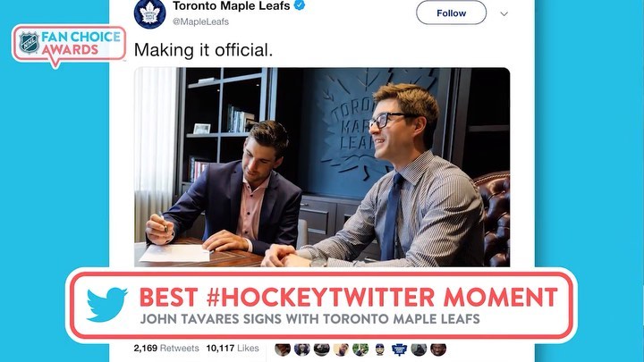Click the fourth liker avatar
The height and width of the screenshot is (362, 644).
click(x=341, y=349)
